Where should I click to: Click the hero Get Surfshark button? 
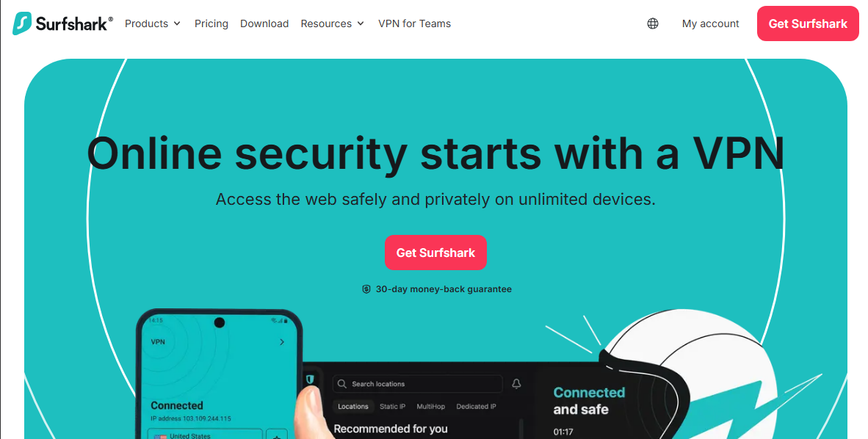point(435,253)
